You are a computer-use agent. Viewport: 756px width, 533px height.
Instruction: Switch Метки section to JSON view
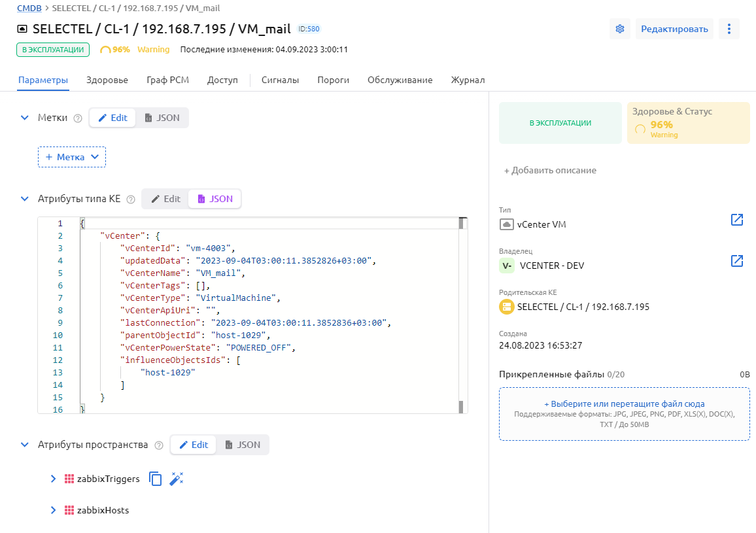tap(162, 118)
